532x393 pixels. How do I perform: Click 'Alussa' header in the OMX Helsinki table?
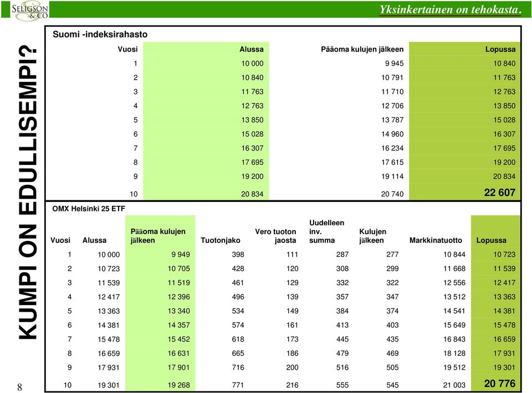click(94, 240)
